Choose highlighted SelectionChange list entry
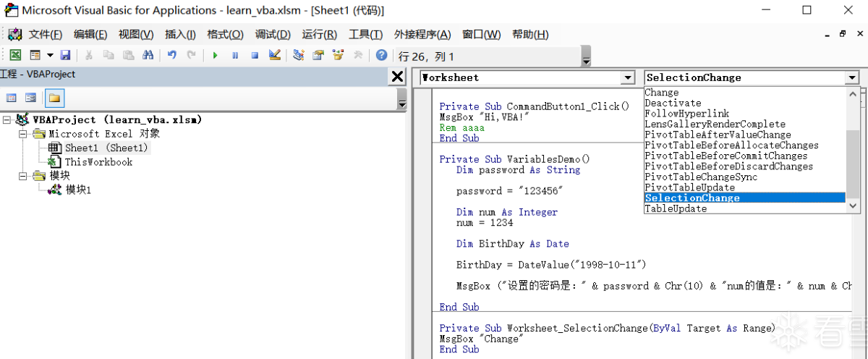Viewport: 868px width, 359px height. [744, 198]
